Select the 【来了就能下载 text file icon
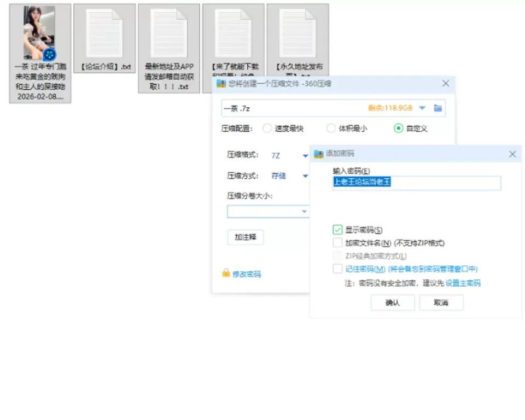 click(233, 33)
